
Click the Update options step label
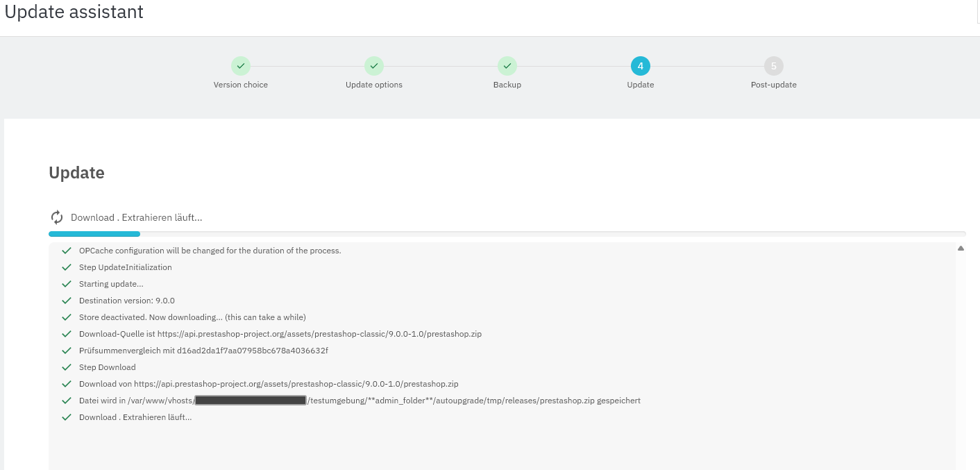[374, 85]
